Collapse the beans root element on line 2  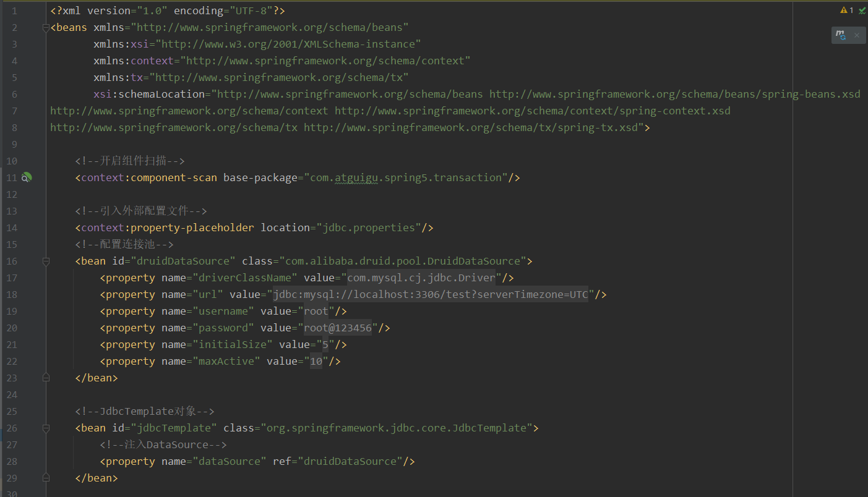pyautogui.click(x=46, y=28)
